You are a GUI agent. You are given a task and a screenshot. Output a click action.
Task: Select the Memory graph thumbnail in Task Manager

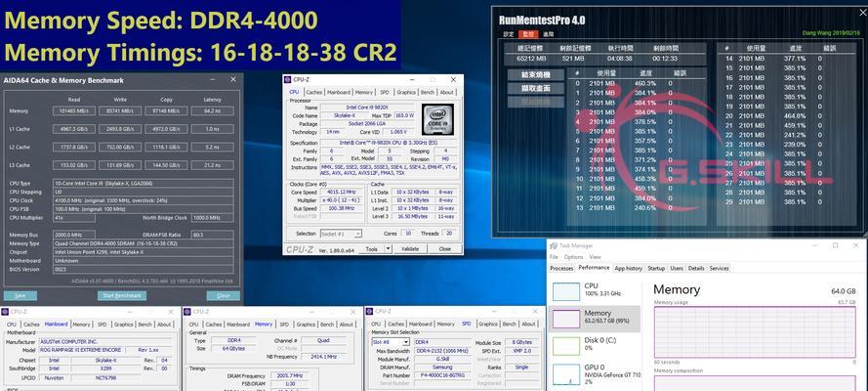565,319
